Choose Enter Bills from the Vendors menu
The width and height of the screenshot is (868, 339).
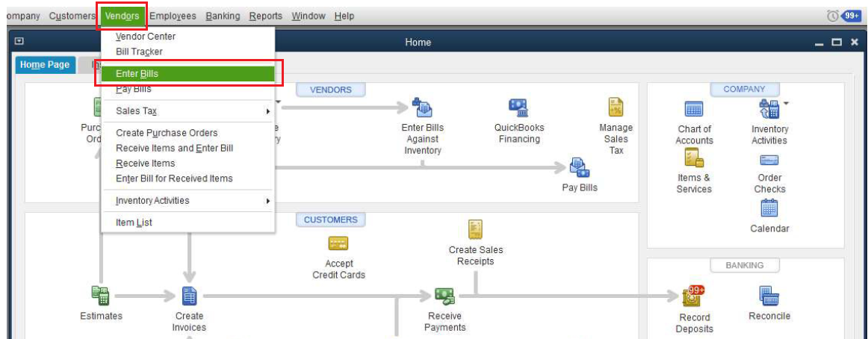pos(187,74)
